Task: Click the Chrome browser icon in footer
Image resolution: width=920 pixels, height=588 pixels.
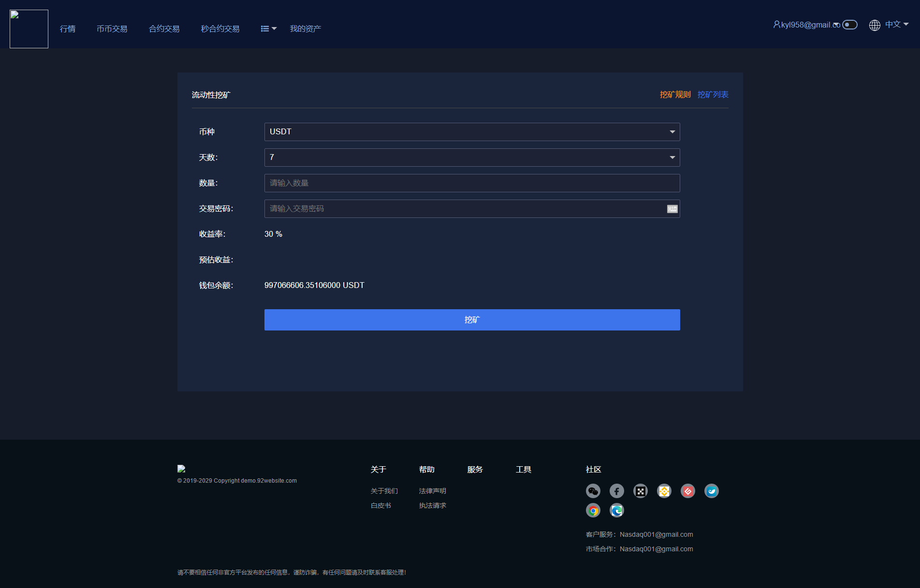Action: point(593,511)
